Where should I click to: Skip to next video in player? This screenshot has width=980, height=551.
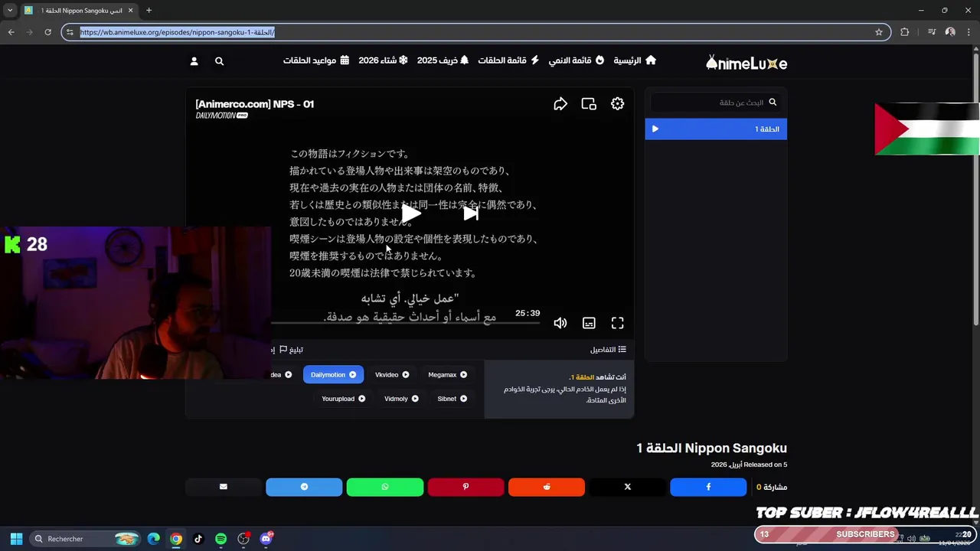pos(470,214)
